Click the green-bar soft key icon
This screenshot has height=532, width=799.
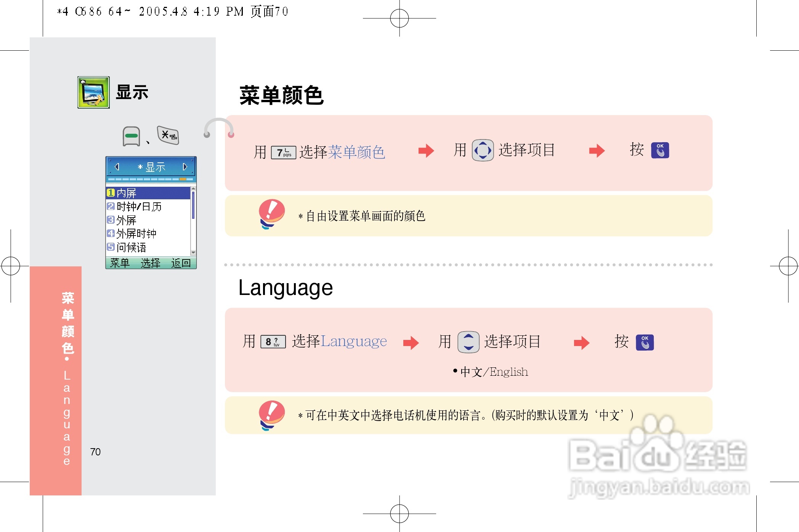[132, 136]
